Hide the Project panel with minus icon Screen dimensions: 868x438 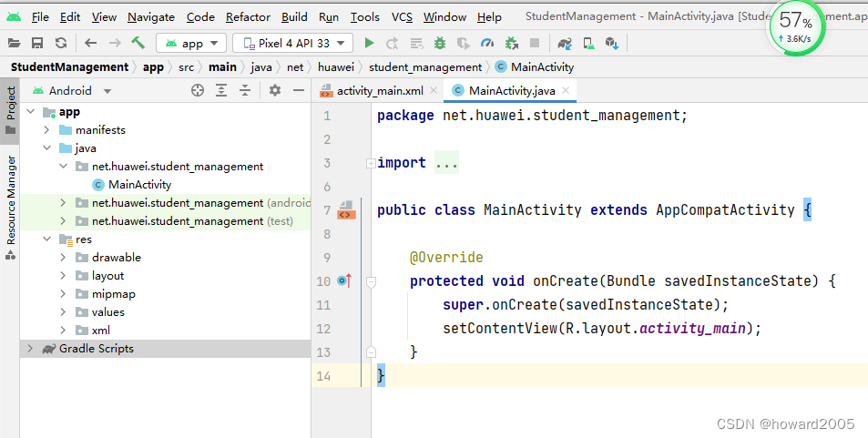[299, 90]
